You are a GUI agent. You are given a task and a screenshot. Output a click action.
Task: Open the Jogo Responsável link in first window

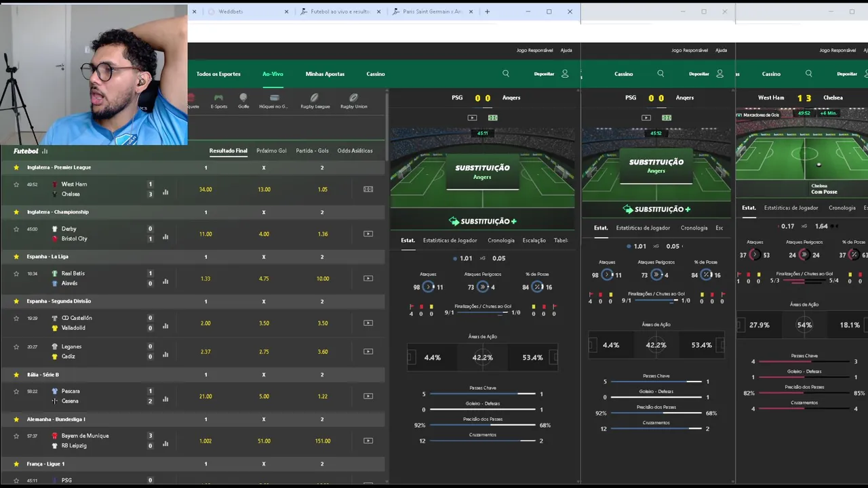coord(534,50)
